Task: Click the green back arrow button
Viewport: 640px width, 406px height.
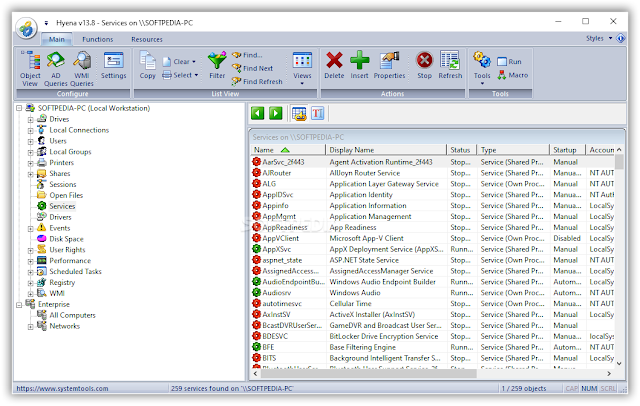Action: click(x=258, y=113)
